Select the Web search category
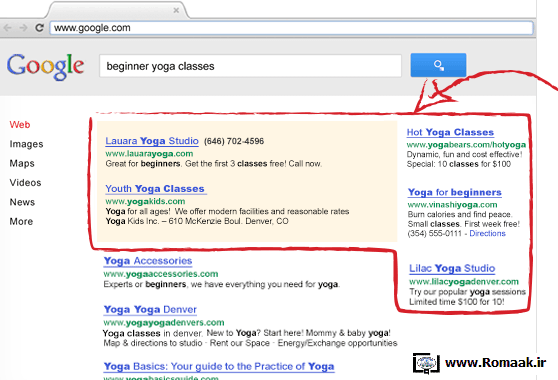Screen dimensions: 558x380 (x=20, y=125)
